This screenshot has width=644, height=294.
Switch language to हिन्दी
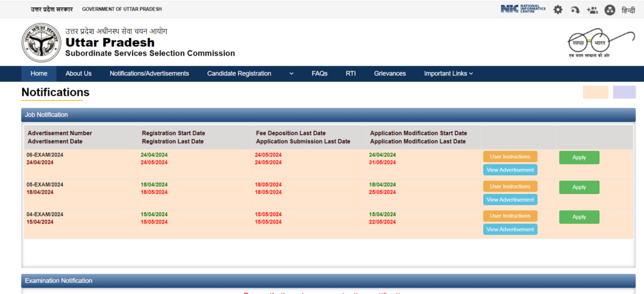pos(628,10)
